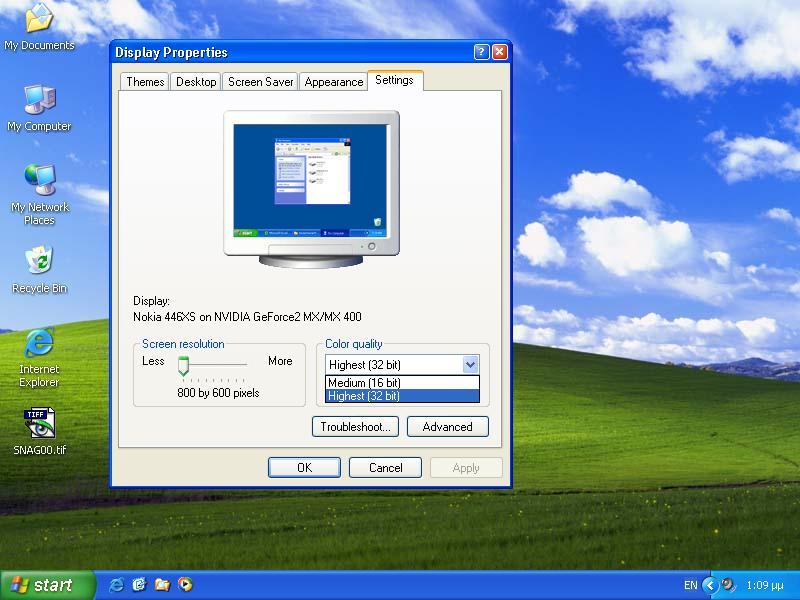Select the Settings tab
Viewport: 800px width, 600px height.
[x=395, y=80]
